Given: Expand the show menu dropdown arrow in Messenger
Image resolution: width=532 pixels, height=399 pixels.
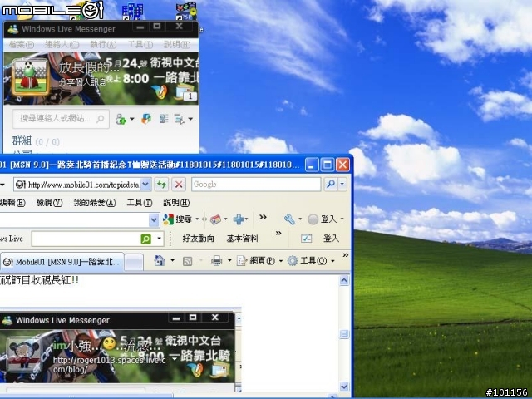Looking at the screenshot, I should [x=190, y=119].
